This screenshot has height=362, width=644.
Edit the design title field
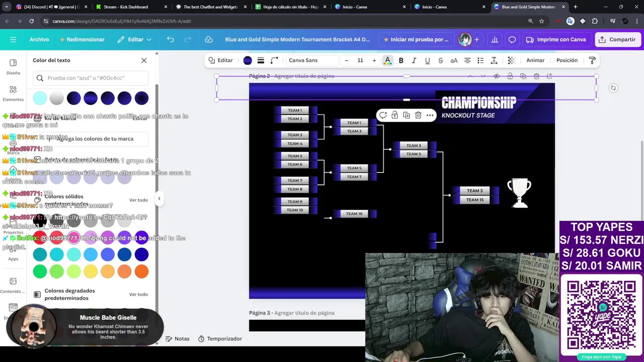(x=297, y=39)
